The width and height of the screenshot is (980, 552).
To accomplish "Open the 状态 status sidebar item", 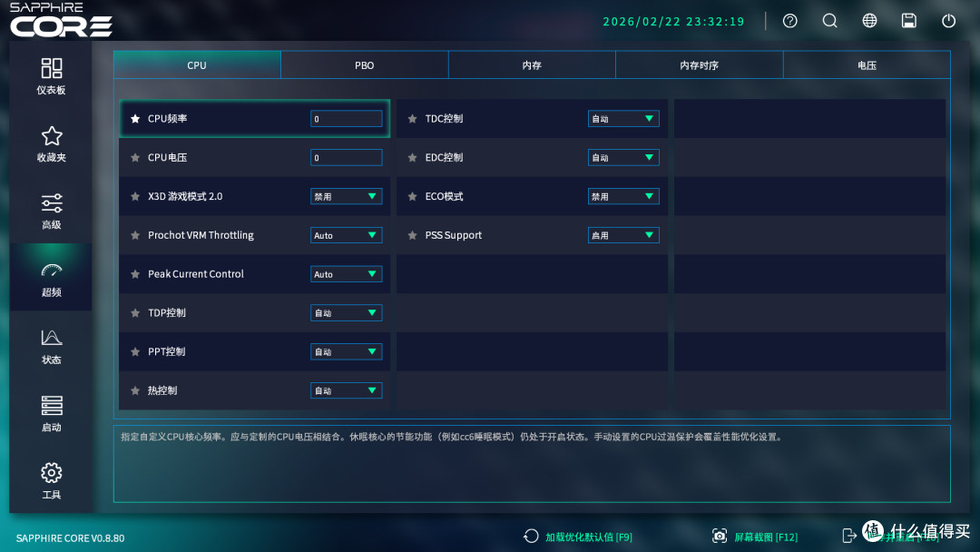I will (51, 346).
